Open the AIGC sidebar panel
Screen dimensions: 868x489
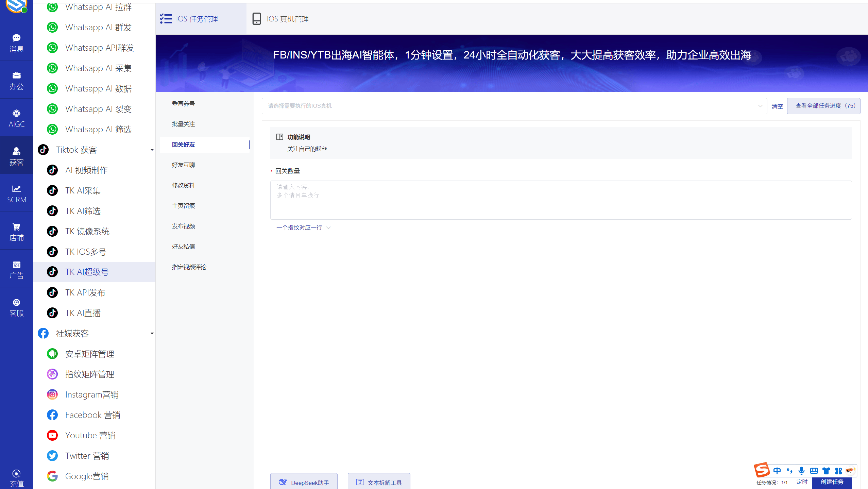tap(16, 118)
